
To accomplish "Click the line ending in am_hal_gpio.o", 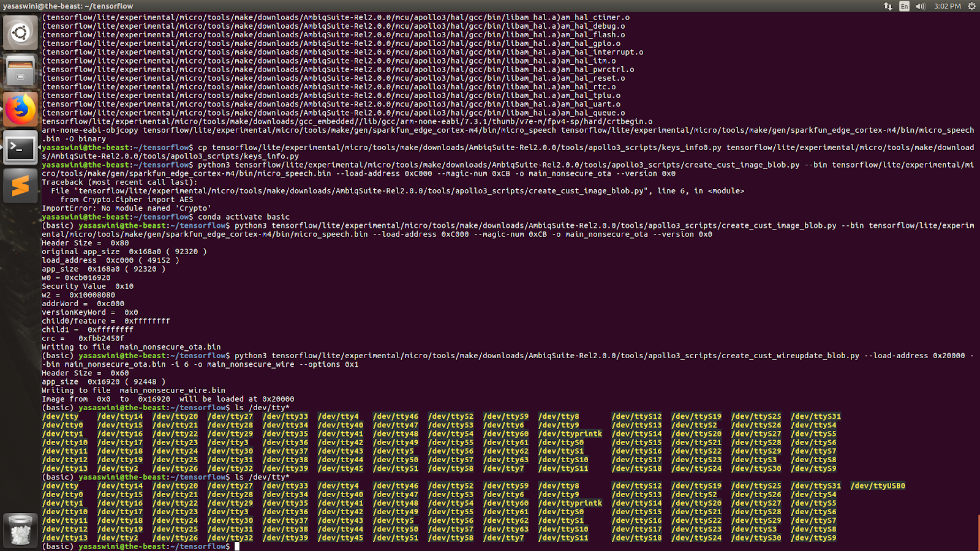I will pyautogui.click(x=331, y=43).
